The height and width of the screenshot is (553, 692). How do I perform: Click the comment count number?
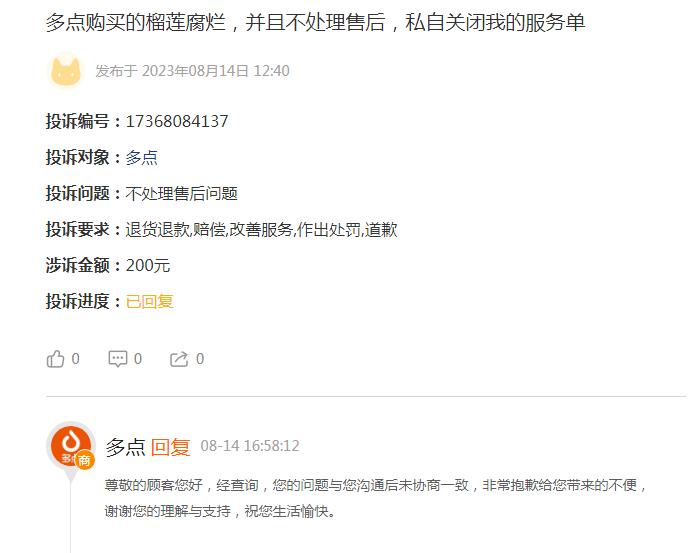coord(138,359)
